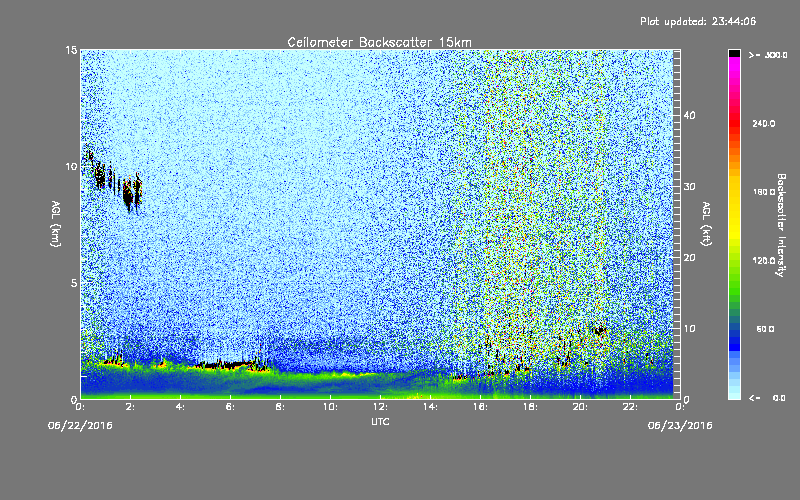
Task: Click the black cloud echo near 21 UTC at 3 km
Action: coord(599,331)
